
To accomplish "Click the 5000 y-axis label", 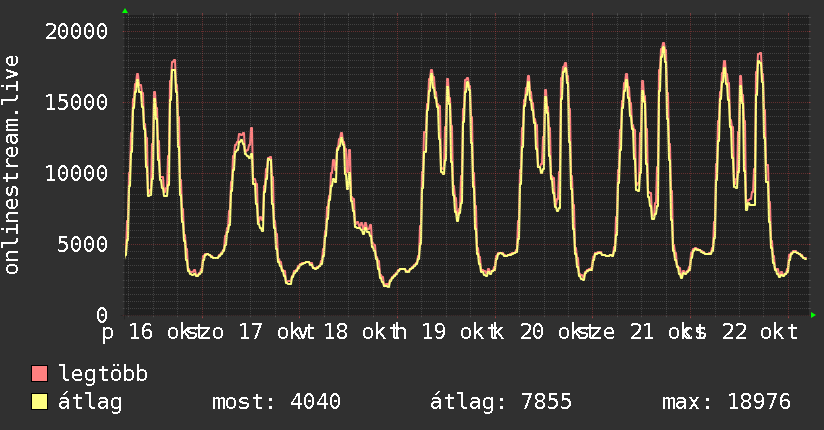I will [83, 244].
